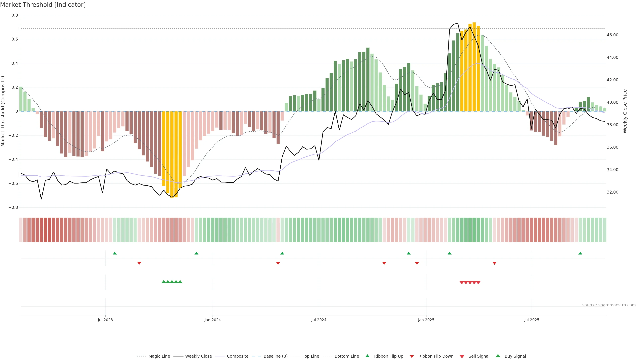Click the final red Ribbon Flip Down marker
Viewport: 644px width, 362px height.
494,263
